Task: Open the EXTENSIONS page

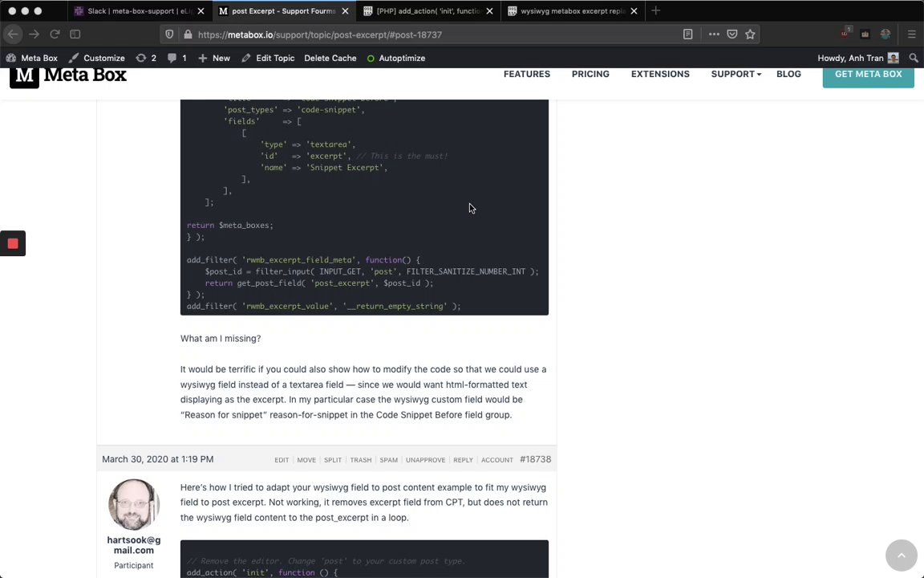Action: pyautogui.click(x=660, y=74)
